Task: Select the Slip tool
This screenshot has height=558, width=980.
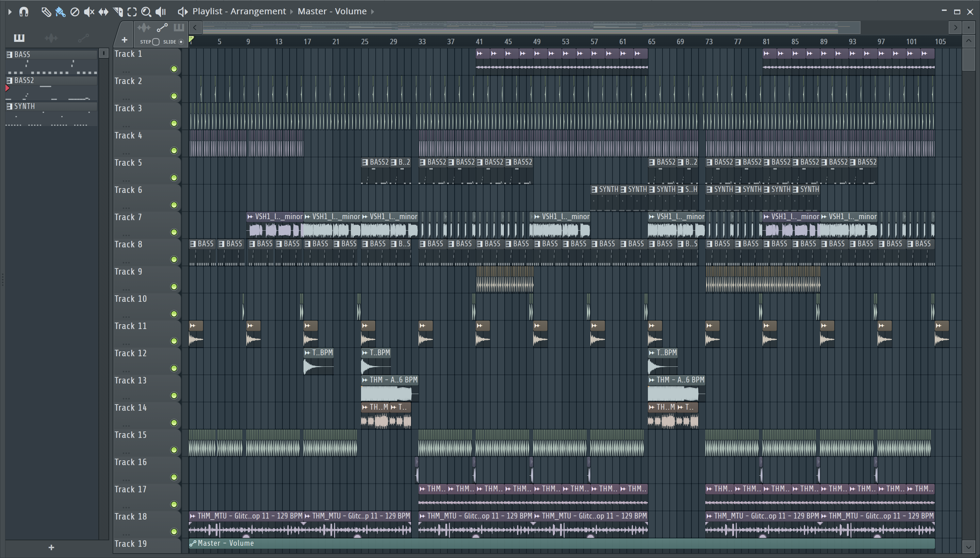Action: click(x=103, y=12)
